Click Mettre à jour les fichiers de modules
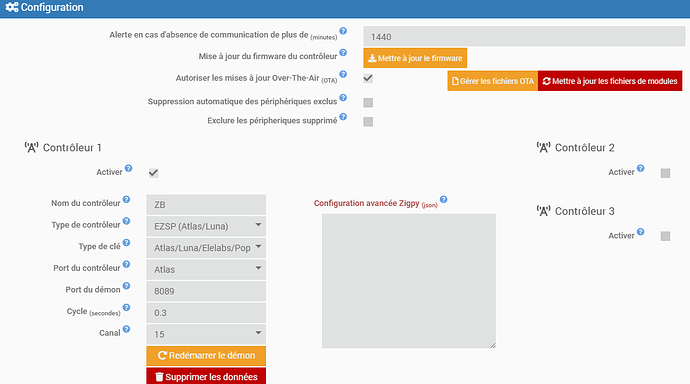Image resolution: width=690 pixels, height=384 pixels. (x=610, y=81)
